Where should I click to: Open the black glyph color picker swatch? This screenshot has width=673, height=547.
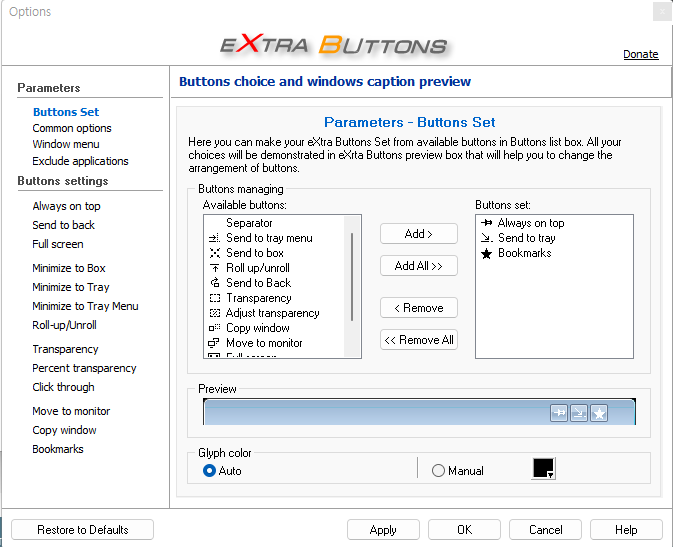543,468
